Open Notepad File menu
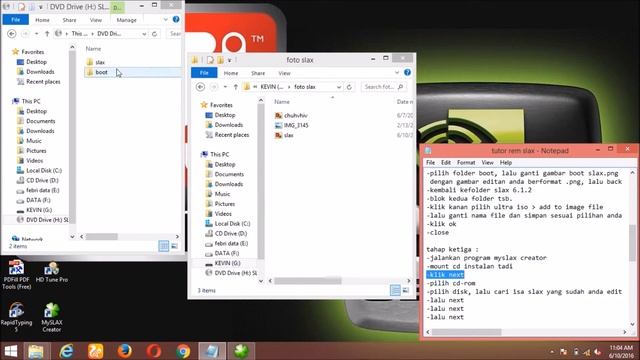Image resolution: width=640 pixels, height=360 pixels. (x=430, y=162)
